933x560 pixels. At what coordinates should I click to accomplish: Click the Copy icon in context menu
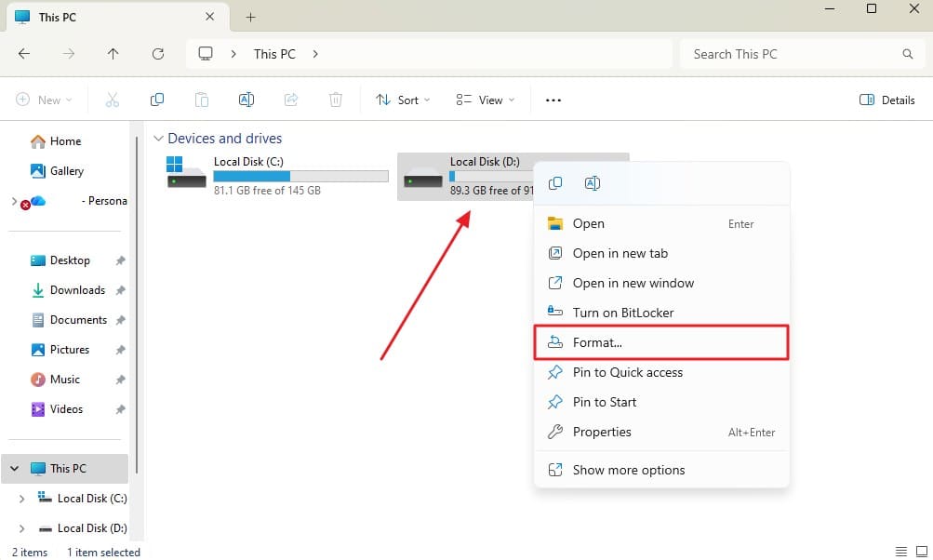point(555,183)
